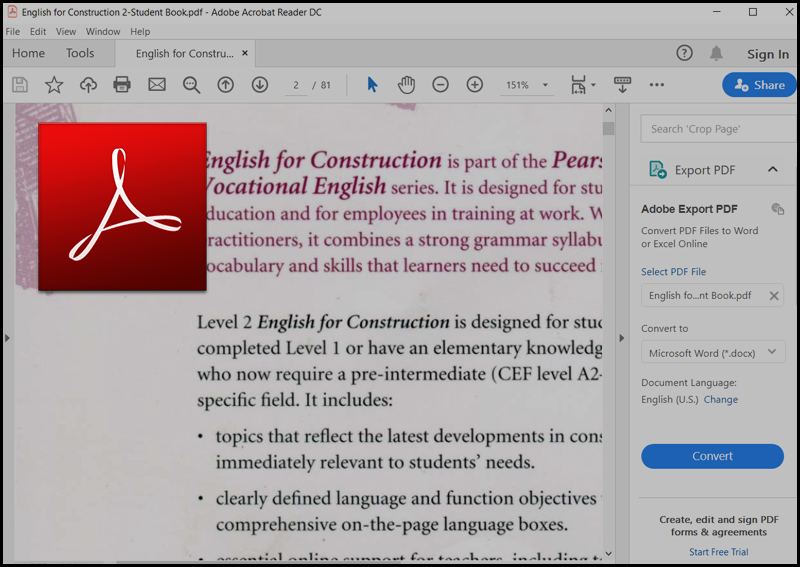Expand the left navigation pane arrow
Viewport: 800px width, 567px height.
tap(7, 338)
